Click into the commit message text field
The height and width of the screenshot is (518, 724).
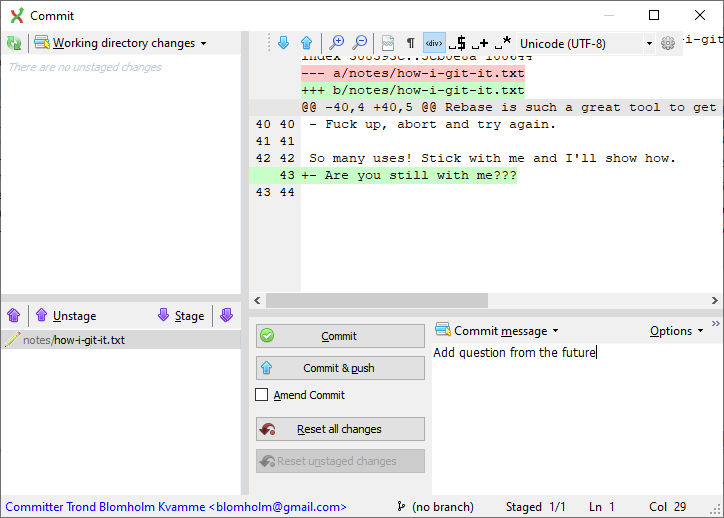tap(576, 418)
